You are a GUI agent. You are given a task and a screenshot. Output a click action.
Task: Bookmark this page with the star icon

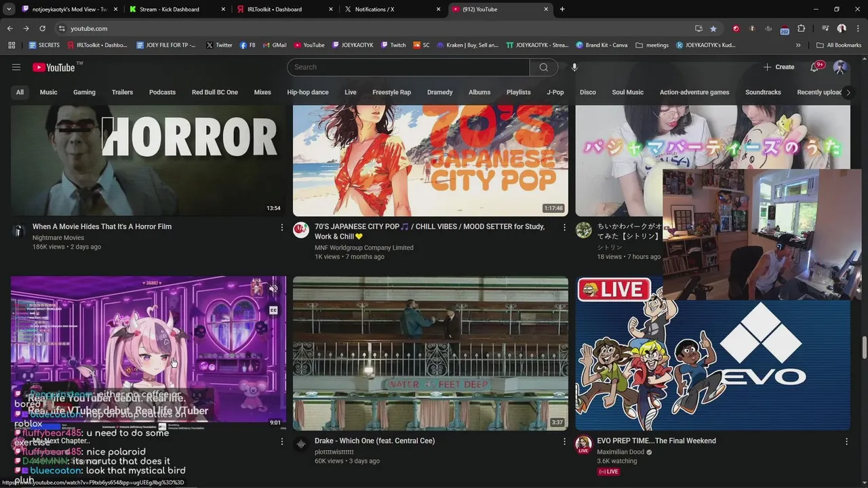pos(713,28)
